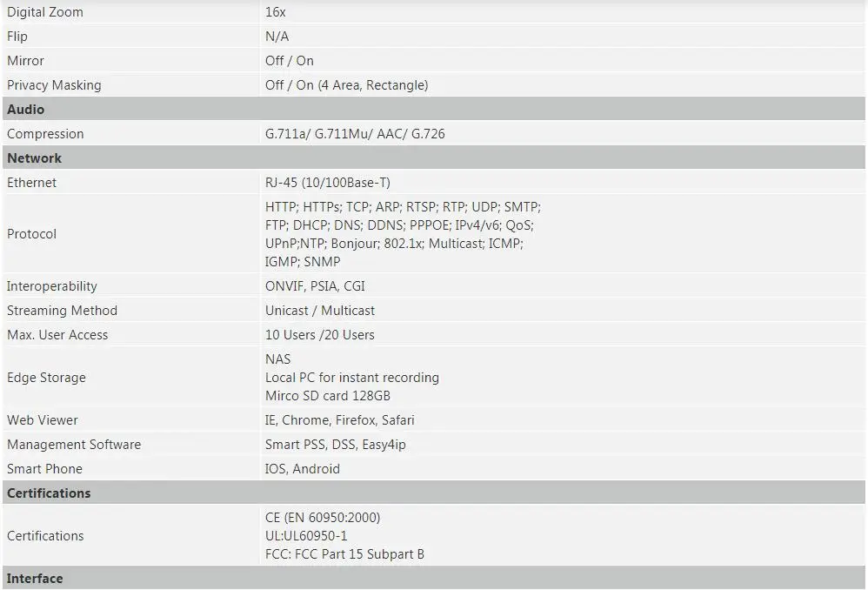This screenshot has height=590, width=868.
Task: Click the Unicast / Multicast value
Action: tap(320, 311)
